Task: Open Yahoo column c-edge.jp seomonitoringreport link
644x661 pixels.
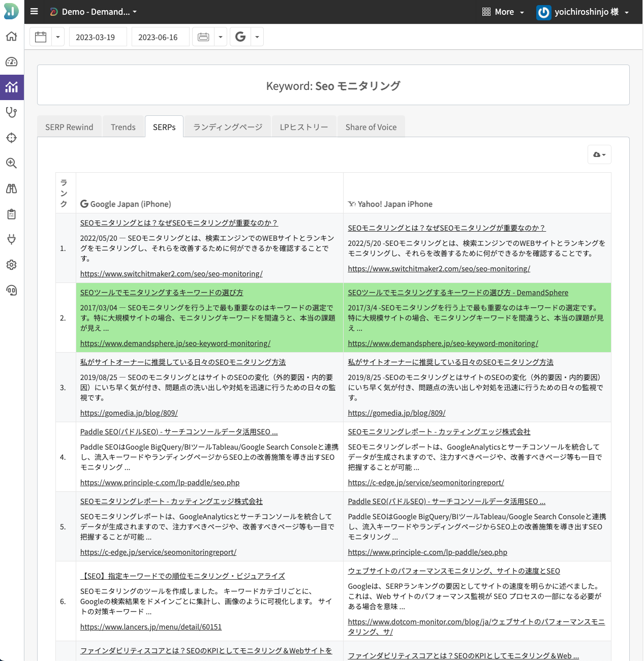Action: 426,482
